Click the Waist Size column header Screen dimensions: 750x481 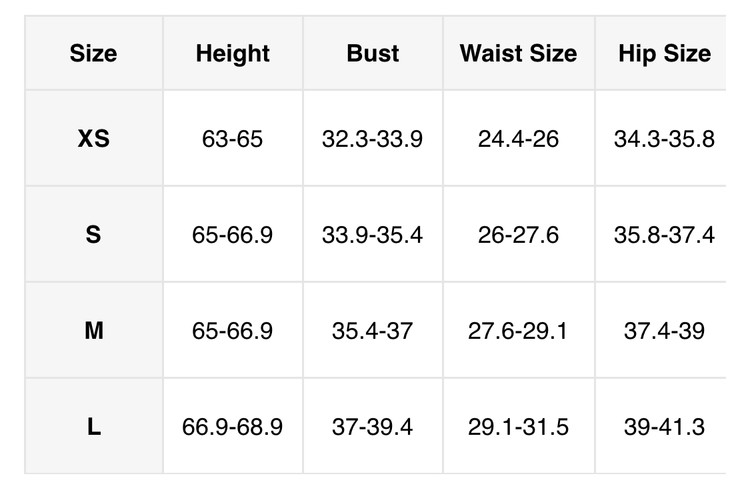coord(518,54)
